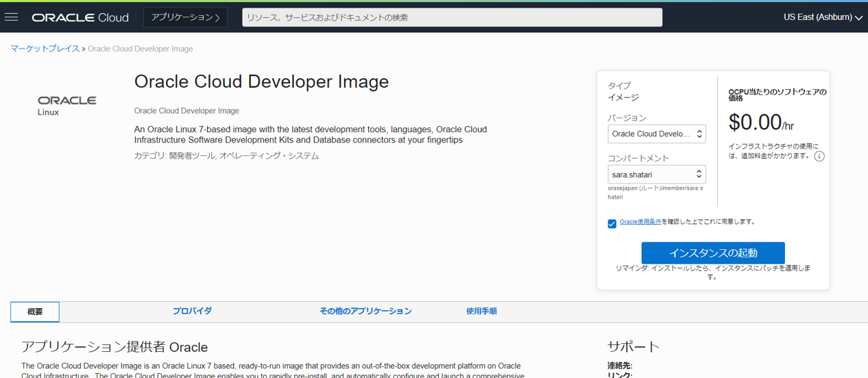Open the バージョン dropdown
This screenshot has width=868, height=378.
coord(657,134)
